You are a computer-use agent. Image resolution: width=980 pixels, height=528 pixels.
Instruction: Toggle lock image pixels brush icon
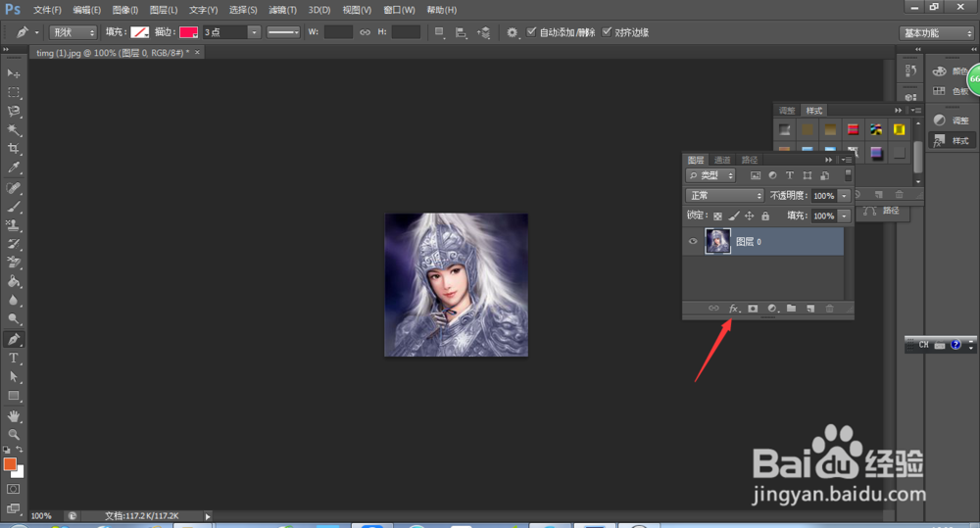click(734, 216)
